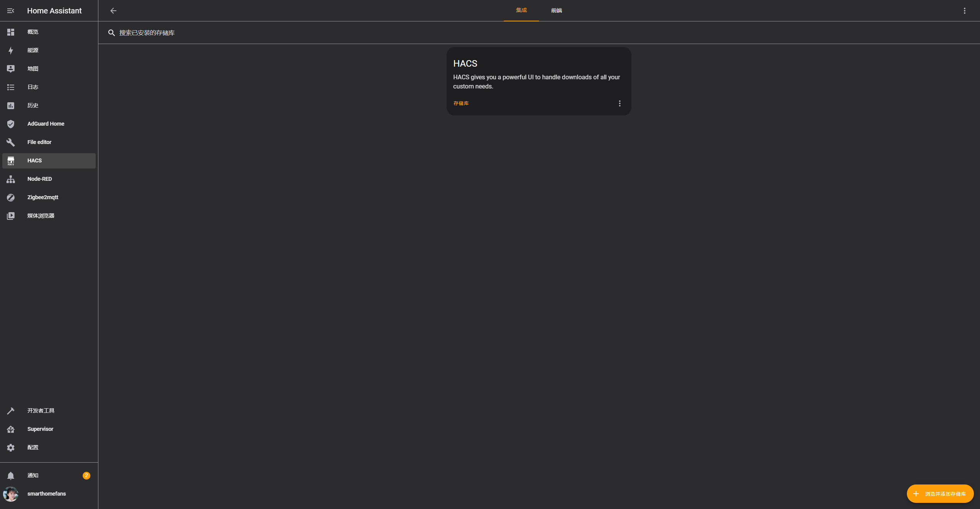Open Supervisor icon in sidebar
The width and height of the screenshot is (980, 509).
pyautogui.click(x=11, y=429)
